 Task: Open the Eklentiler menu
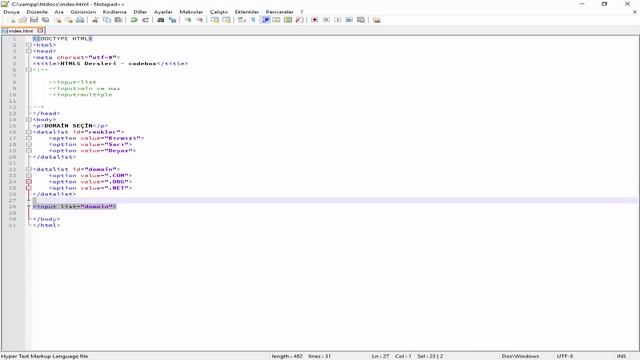[247, 12]
